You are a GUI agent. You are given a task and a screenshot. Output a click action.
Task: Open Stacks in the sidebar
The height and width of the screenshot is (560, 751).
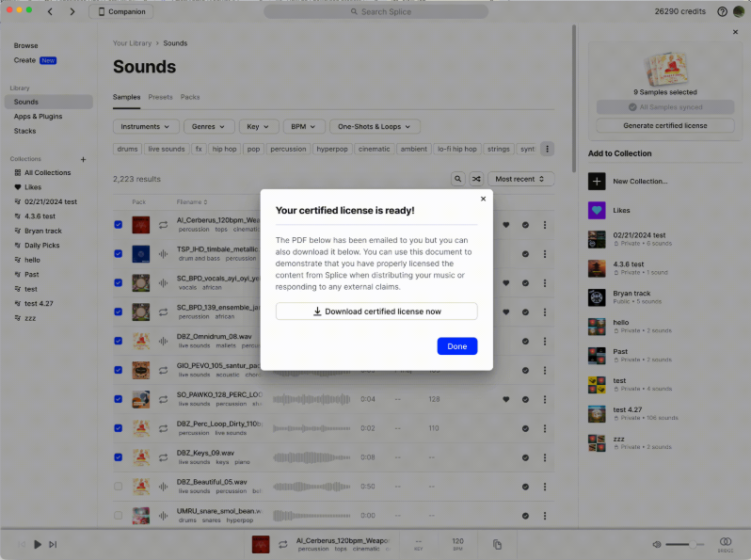tap(24, 131)
